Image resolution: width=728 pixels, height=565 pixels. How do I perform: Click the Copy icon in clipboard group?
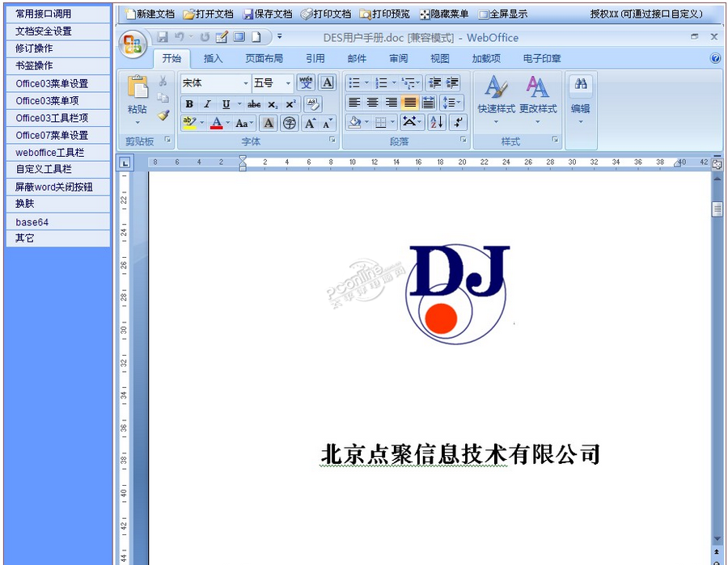pos(163,98)
